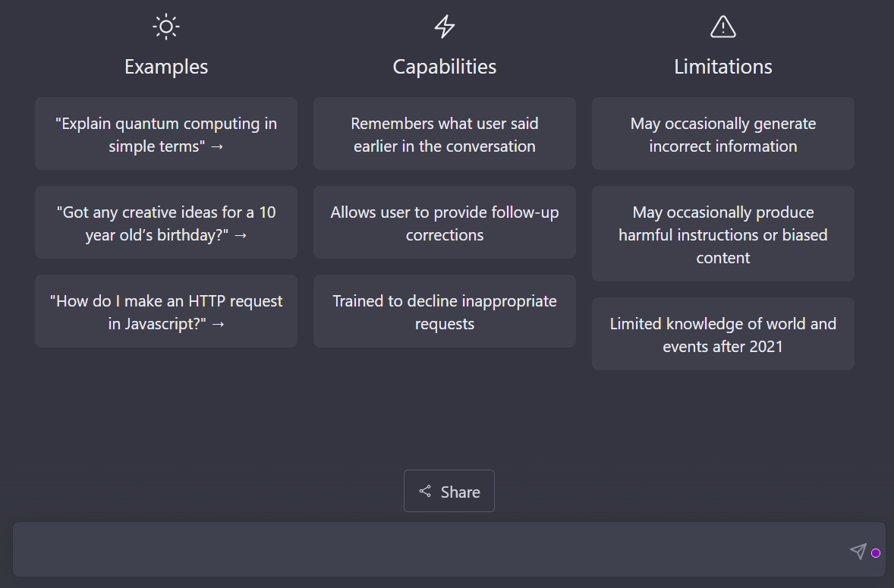Screen dimensions: 894x588
Task: Click the follow-up corrections capability card
Action: (444, 222)
